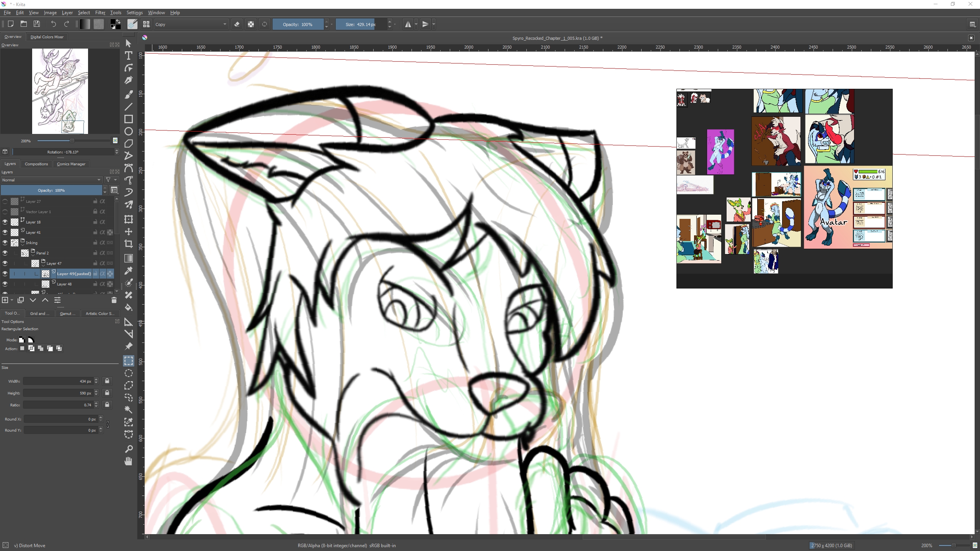Show the hidden Layer 27
The height and width of the screenshot is (551, 980).
[x=5, y=201]
